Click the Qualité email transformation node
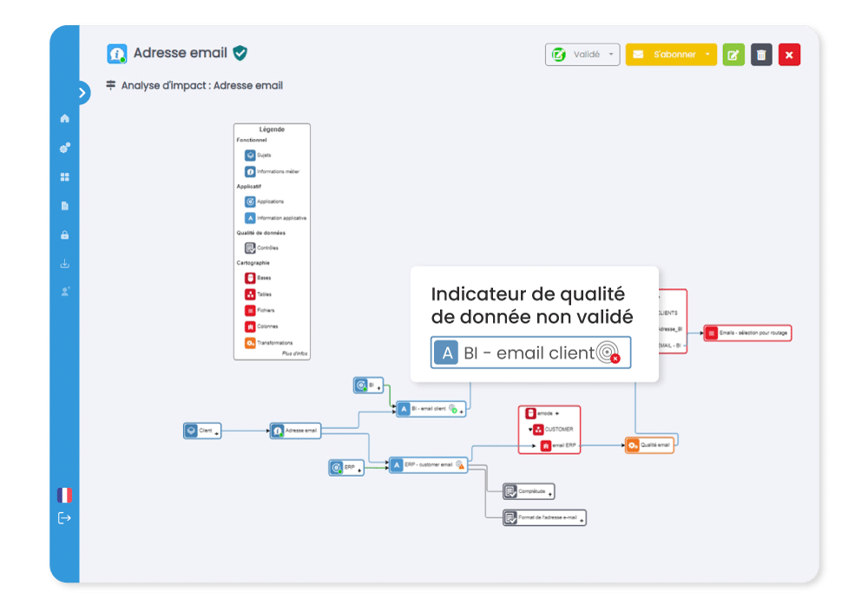The image size is (868, 606). 649,445
